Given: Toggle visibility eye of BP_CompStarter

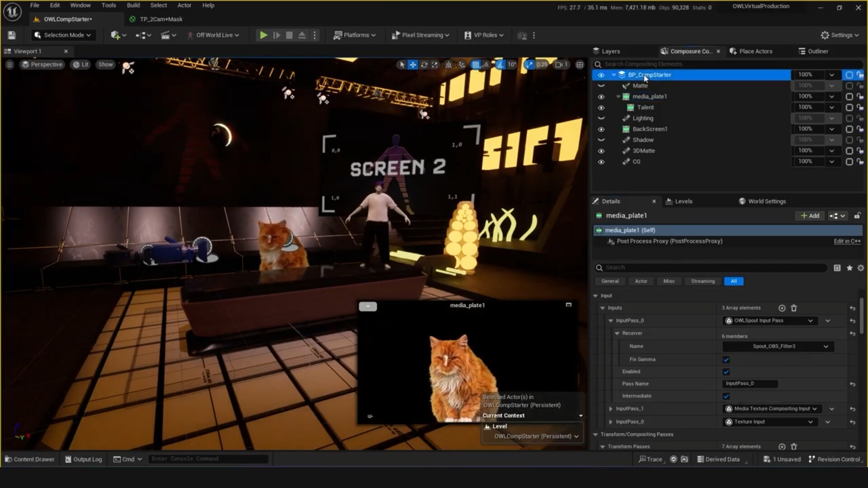Looking at the screenshot, I should 601,75.
